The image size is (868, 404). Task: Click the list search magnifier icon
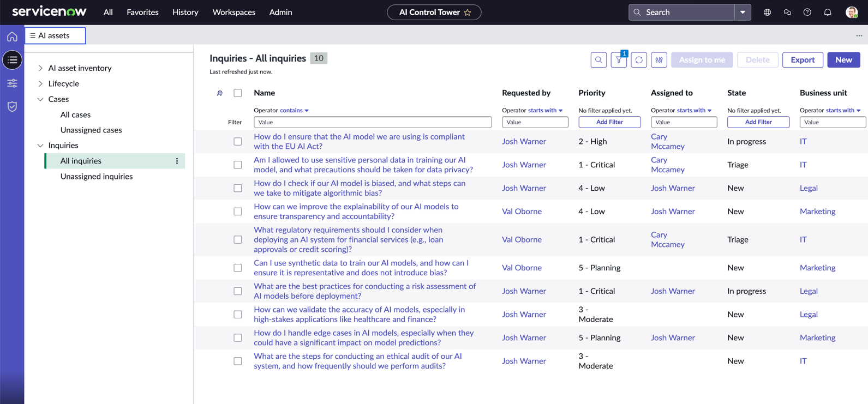pos(598,60)
